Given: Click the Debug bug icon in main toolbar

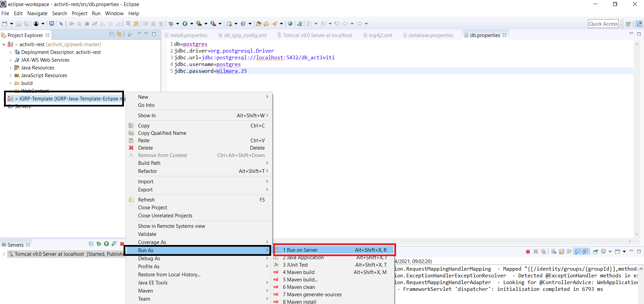Looking at the screenshot, I should point(171,24).
